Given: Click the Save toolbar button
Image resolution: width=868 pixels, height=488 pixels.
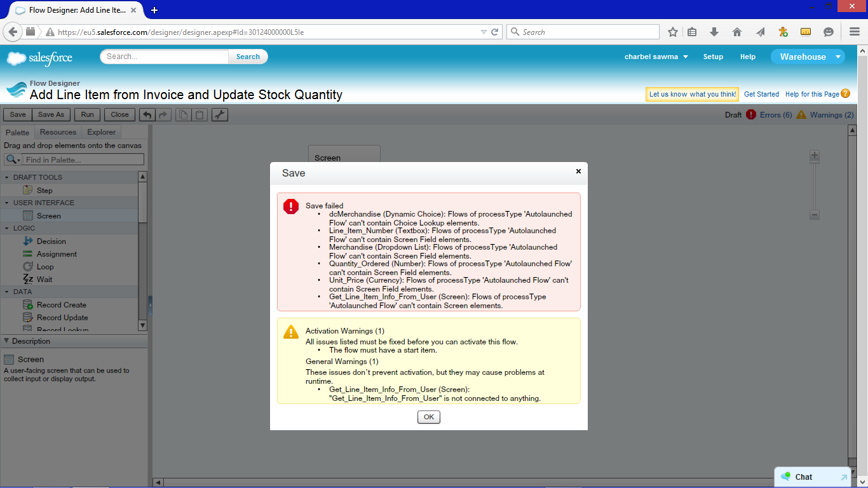Looking at the screenshot, I should (18, 114).
